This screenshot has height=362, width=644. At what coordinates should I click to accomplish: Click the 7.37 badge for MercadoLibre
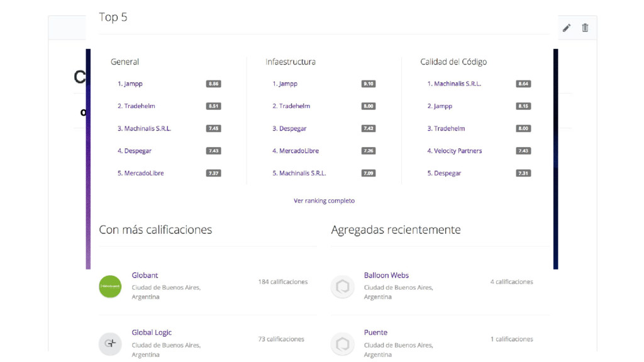coord(214,173)
